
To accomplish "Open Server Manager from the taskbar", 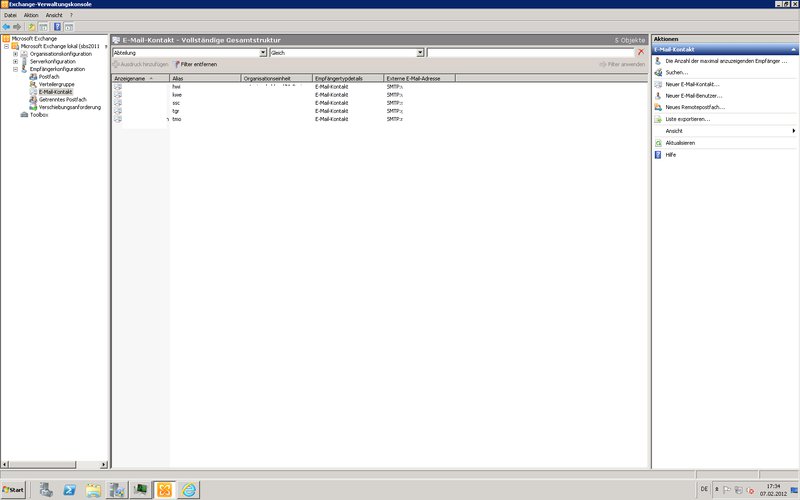I will click(46, 490).
